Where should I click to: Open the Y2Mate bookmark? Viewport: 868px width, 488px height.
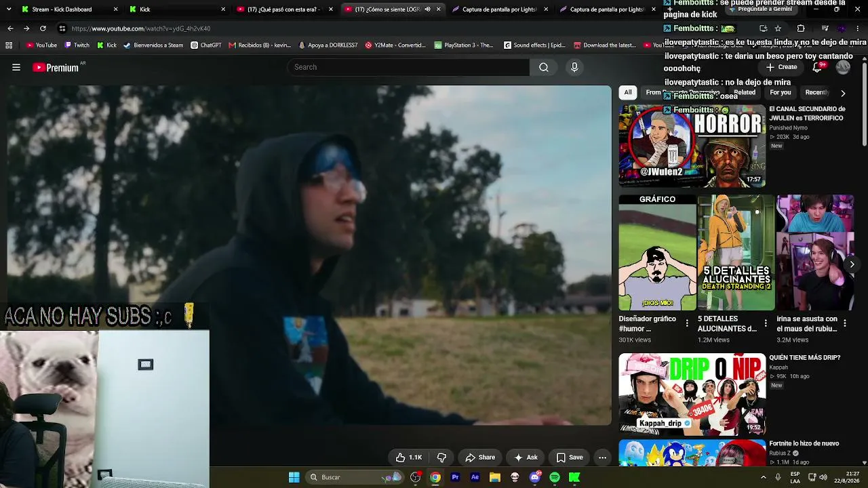click(x=395, y=45)
